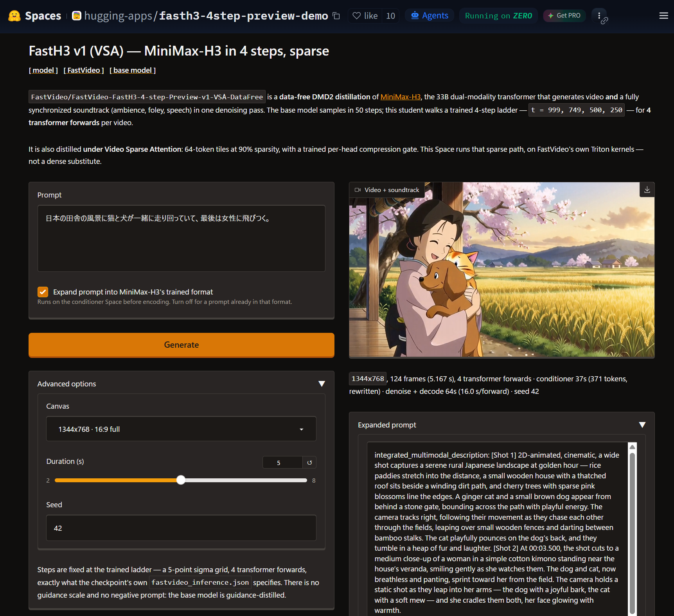This screenshot has height=616, width=674.
Task: Click the generated video preview
Action: pos(501,270)
